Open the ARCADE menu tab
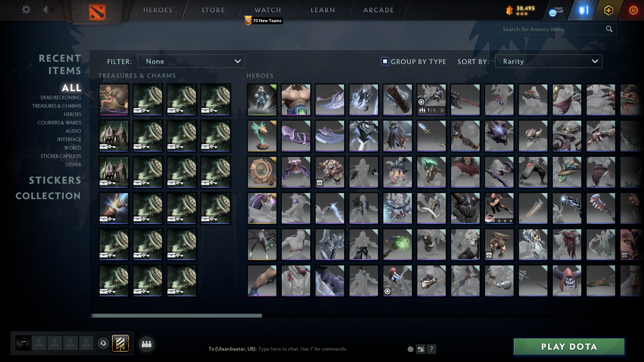Viewport: 644px width, 362px height. pyautogui.click(x=378, y=10)
